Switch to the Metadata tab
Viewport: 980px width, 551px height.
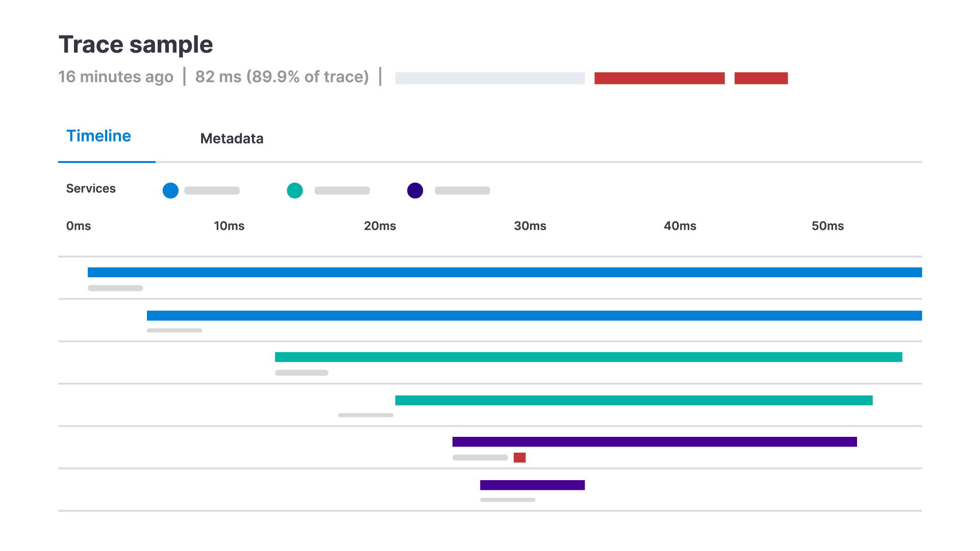click(232, 138)
